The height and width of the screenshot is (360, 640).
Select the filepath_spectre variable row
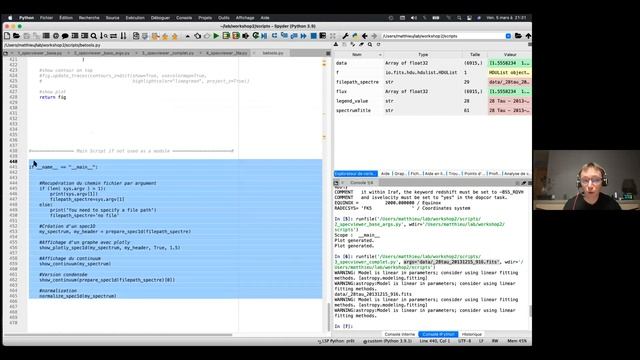click(433, 82)
